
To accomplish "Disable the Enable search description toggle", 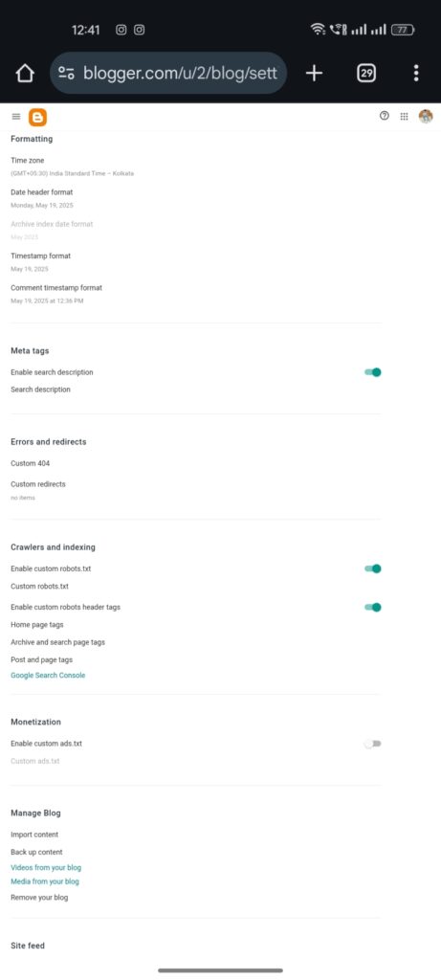I will (x=373, y=372).
